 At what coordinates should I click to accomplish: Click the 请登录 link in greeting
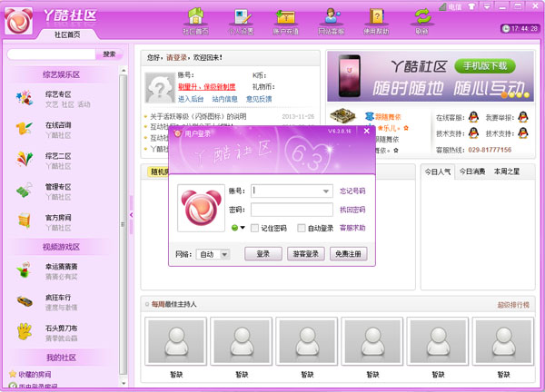tap(176, 58)
